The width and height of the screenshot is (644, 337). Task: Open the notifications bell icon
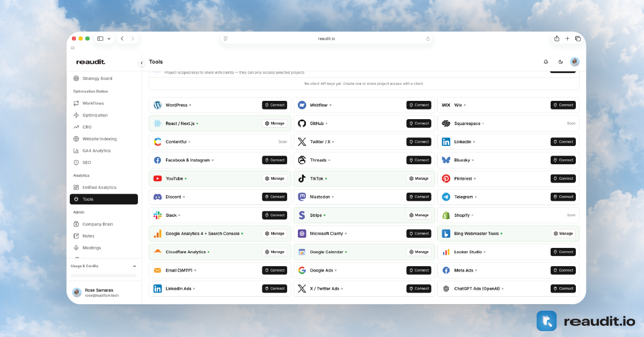pyautogui.click(x=546, y=62)
